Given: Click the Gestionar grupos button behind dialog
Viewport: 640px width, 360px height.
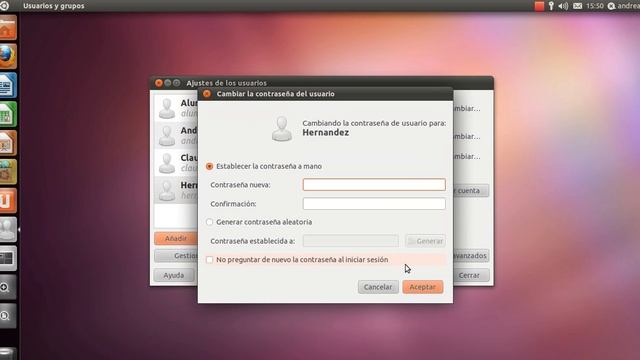Looking at the screenshot, I should (176, 256).
